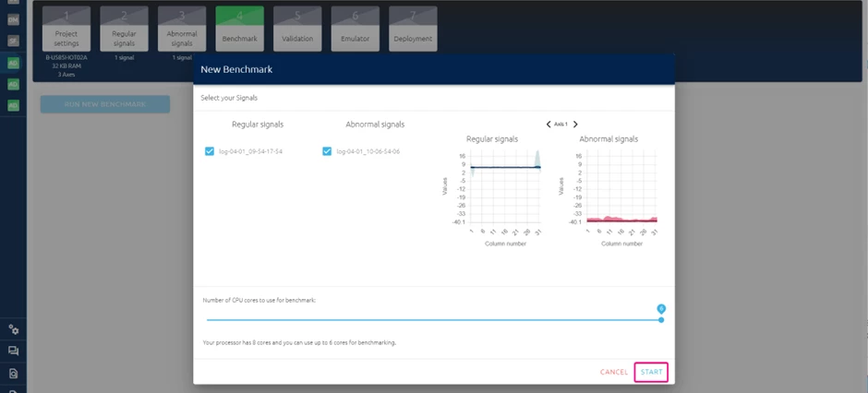The width and height of the screenshot is (868, 393).
Task: Open the DM project icon in sidebar
Action: [13, 20]
